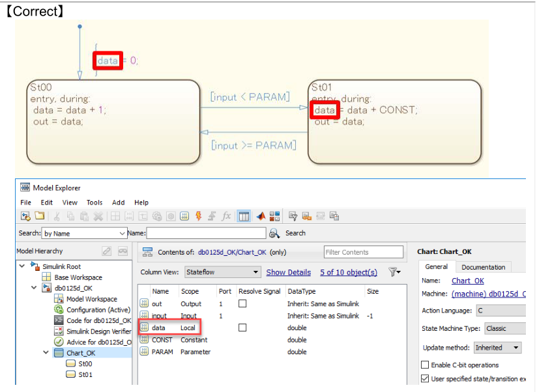
Task: Select Model Workspace tree item
Action: 92,299
